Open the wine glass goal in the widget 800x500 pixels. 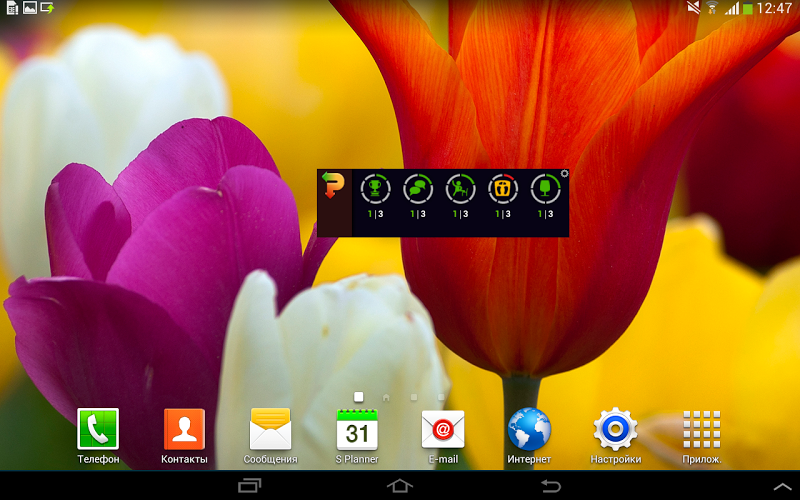545,189
